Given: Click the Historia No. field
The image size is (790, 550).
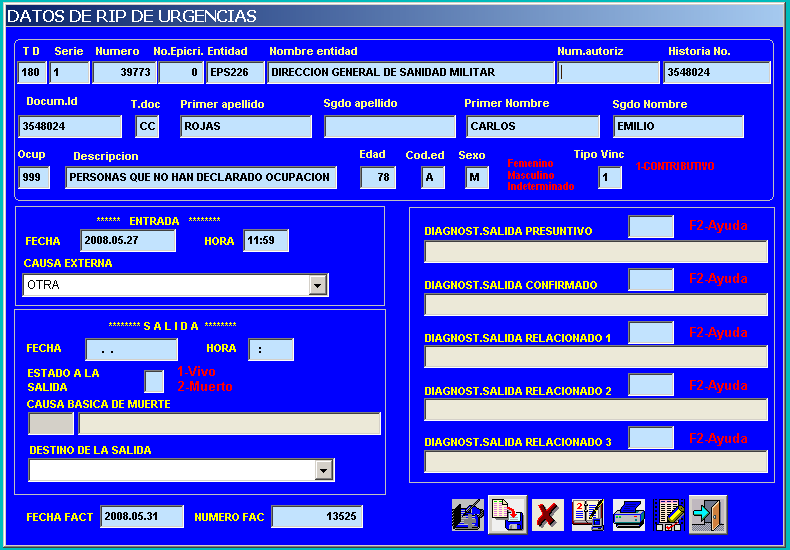Looking at the screenshot, I should [717, 73].
